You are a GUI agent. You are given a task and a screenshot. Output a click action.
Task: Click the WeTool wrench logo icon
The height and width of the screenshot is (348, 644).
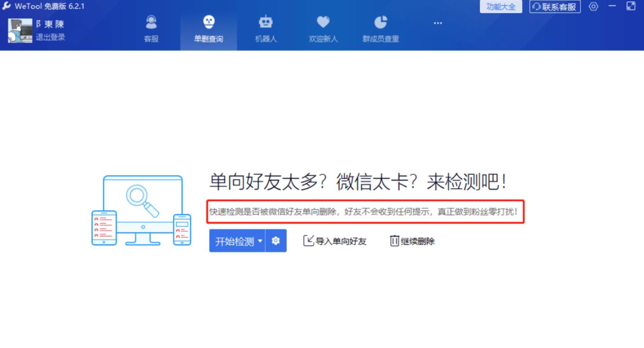point(6,6)
